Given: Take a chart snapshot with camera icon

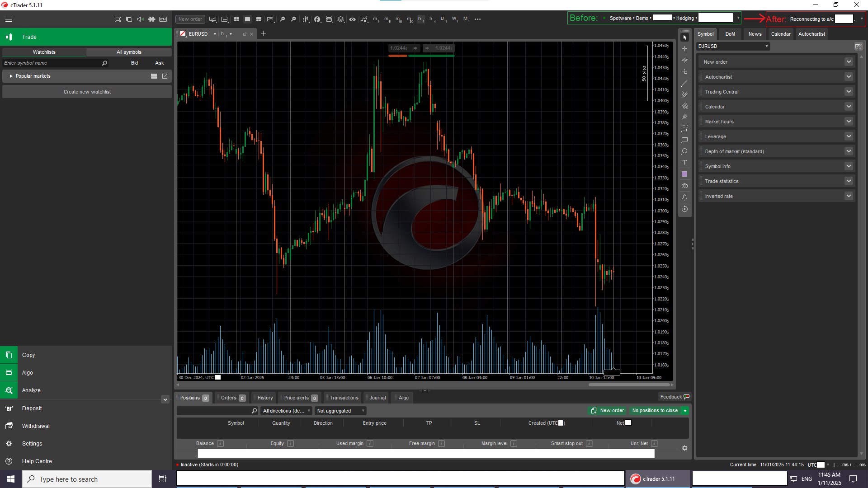Looking at the screenshot, I should point(684,186).
